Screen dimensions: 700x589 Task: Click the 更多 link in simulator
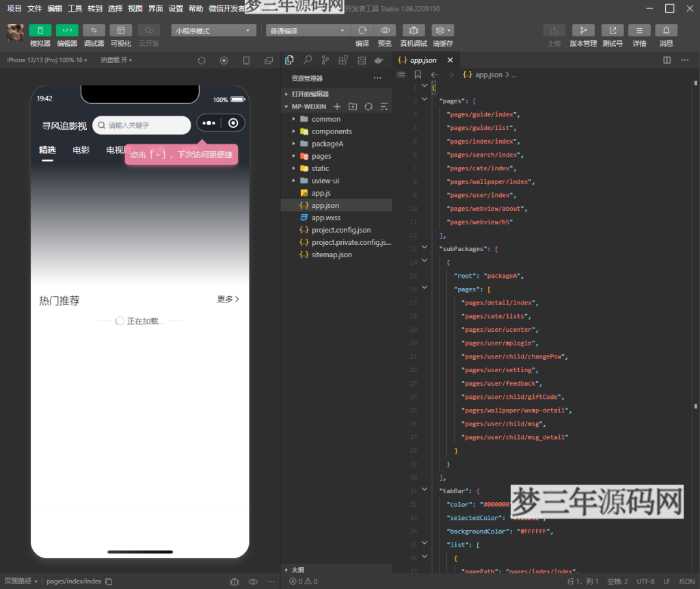coord(228,300)
